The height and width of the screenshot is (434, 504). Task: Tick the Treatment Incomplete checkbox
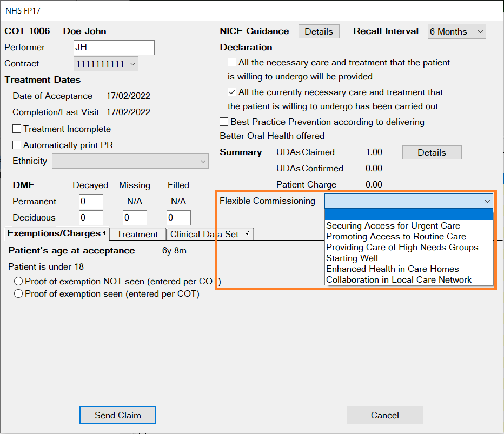tap(17, 129)
